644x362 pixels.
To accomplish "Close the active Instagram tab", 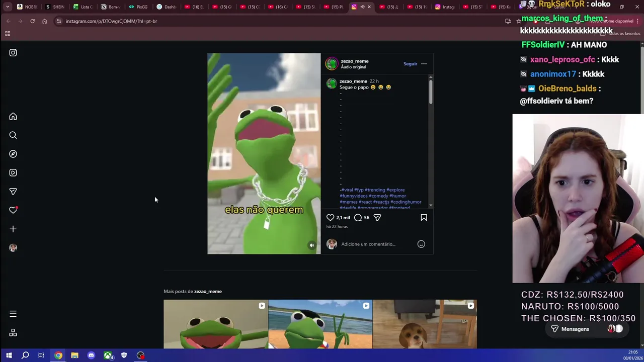I will click(369, 7).
